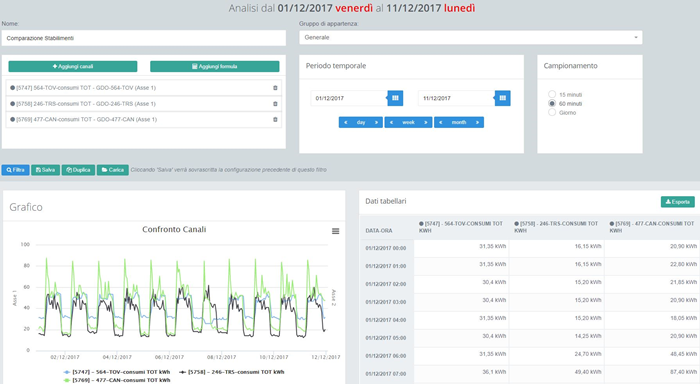Click 477-CAN-CONSUMI TOT KWH column header
This screenshot has height=384, width=700.
pos(652,227)
